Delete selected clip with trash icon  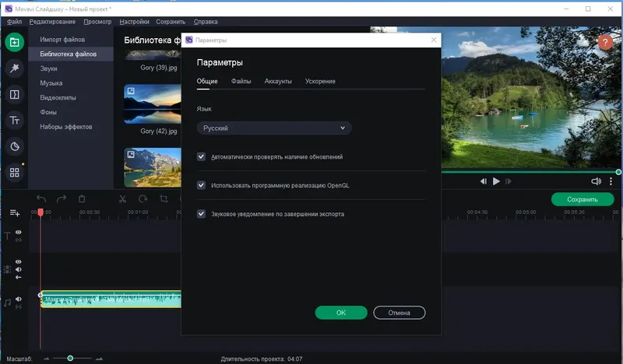82,198
